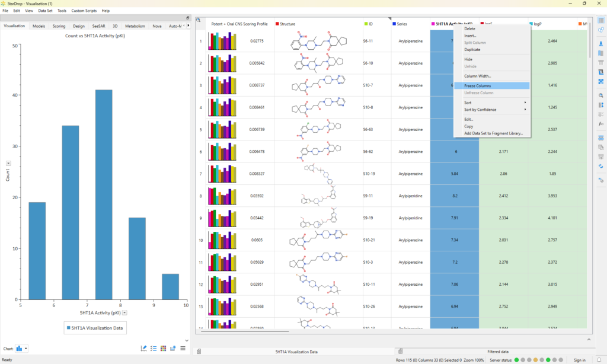Image resolution: width=607 pixels, height=364 pixels.
Task: Click the function f(x) icon in right toolbar
Action: point(601,123)
